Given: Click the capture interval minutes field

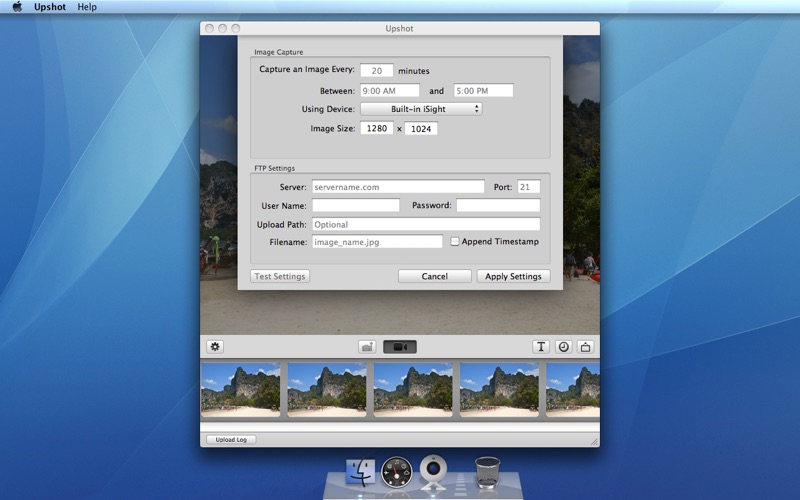Looking at the screenshot, I should coord(377,70).
